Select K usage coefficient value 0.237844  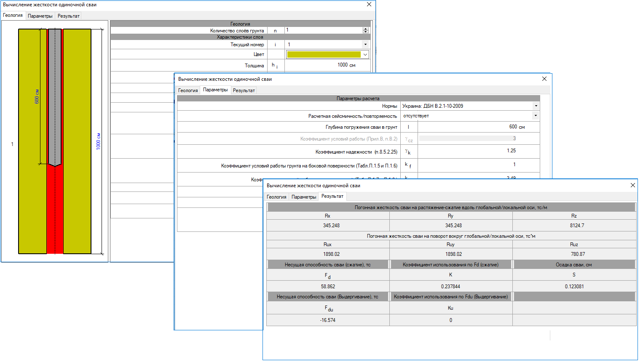pyautogui.click(x=451, y=287)
